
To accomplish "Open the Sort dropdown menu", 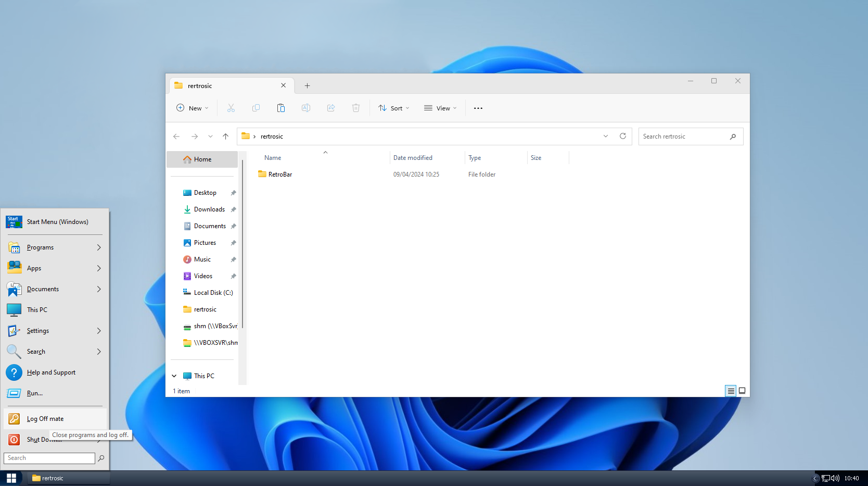I will pyautogui.click(x=394, y=108).
